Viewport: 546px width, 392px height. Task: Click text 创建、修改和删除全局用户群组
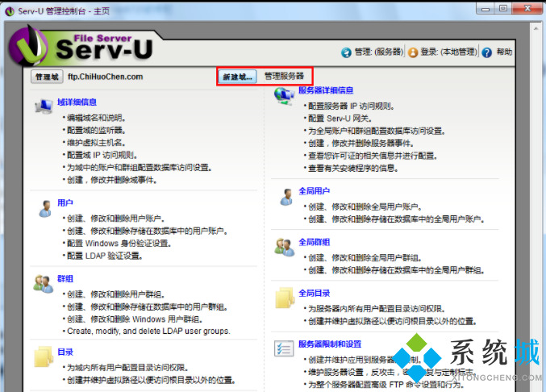point(365,258)
